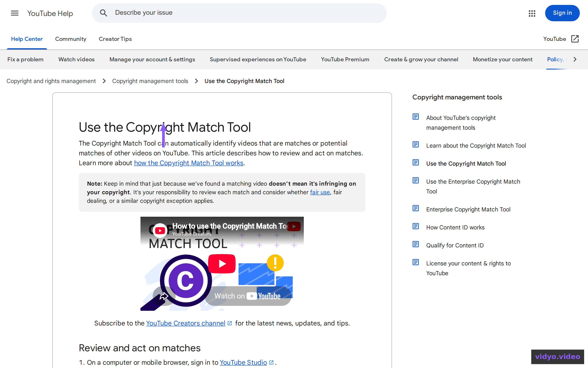Click the YouTube Help title

point(50,13)
